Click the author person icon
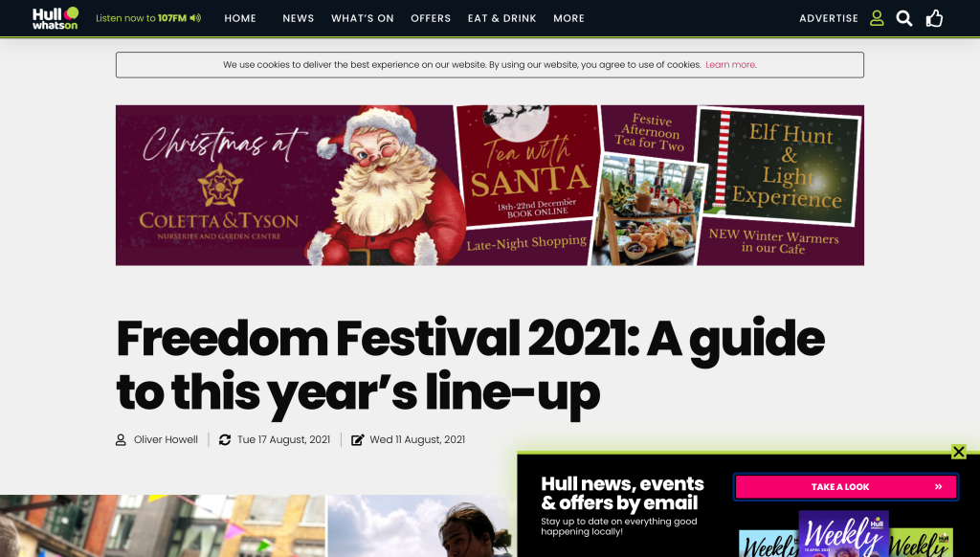 (x=121, y=440)
